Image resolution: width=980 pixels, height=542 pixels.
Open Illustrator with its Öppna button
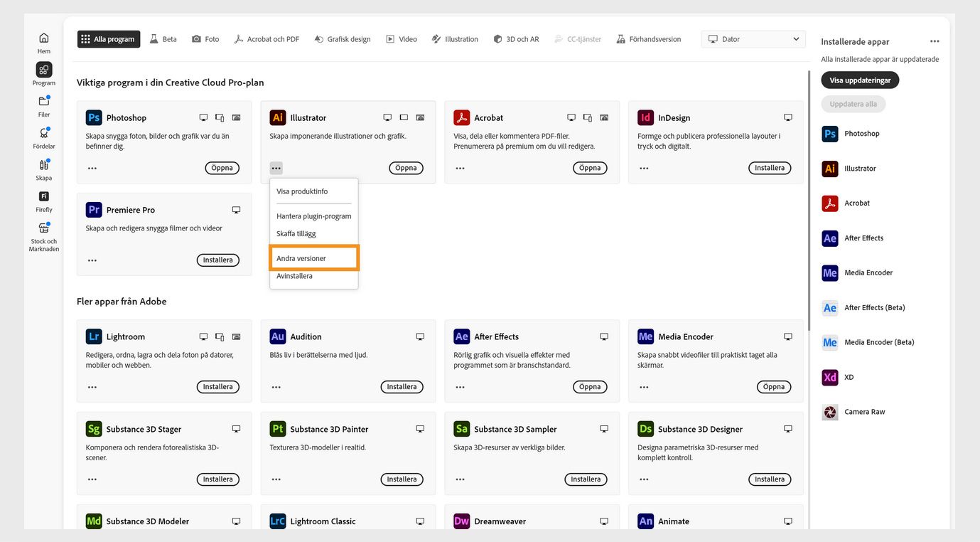coord(406,169)
